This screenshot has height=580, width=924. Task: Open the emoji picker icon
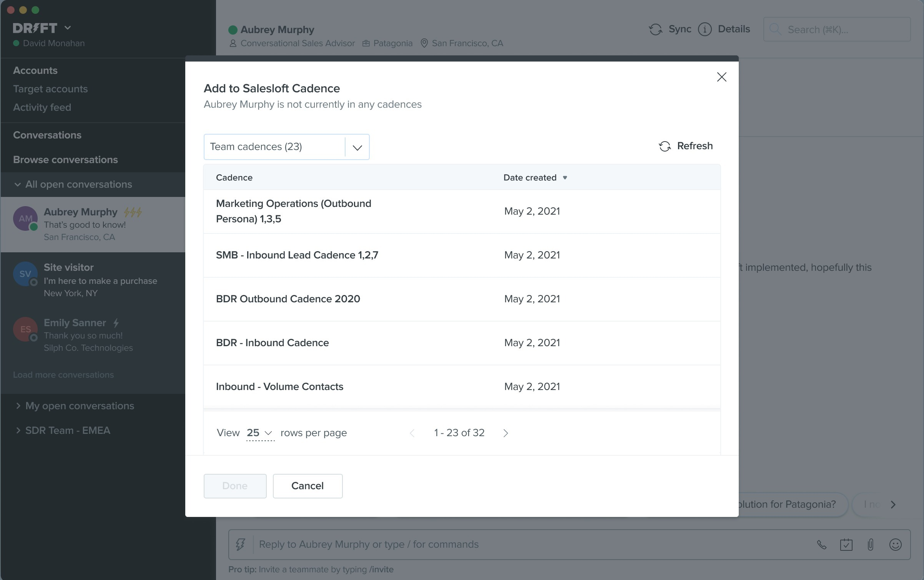(895, 545)
